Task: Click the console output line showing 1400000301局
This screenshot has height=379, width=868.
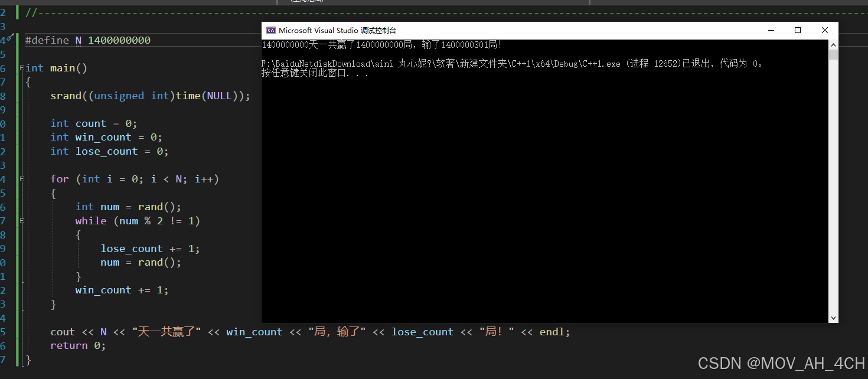Action: (x=381, y=45)
